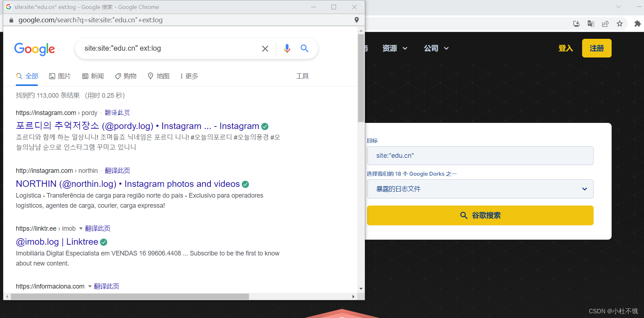The image size is (644, 318).
Task: Click 翻译此页 for the linktr.ee result
Action: (97, 229)
